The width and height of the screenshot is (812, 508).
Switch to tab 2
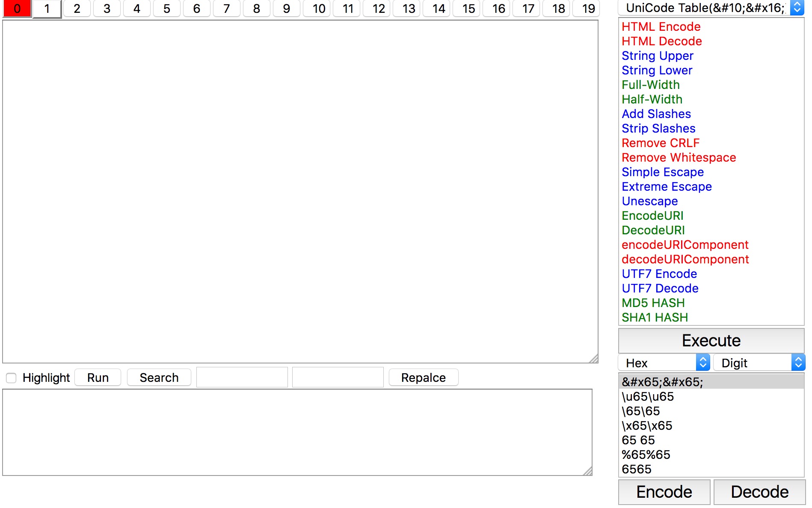(77, 9)
